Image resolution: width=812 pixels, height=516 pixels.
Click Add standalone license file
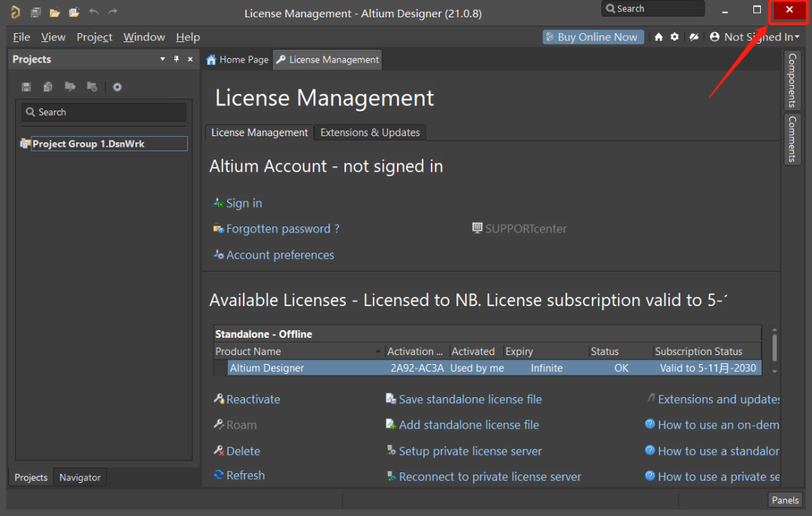468,425
